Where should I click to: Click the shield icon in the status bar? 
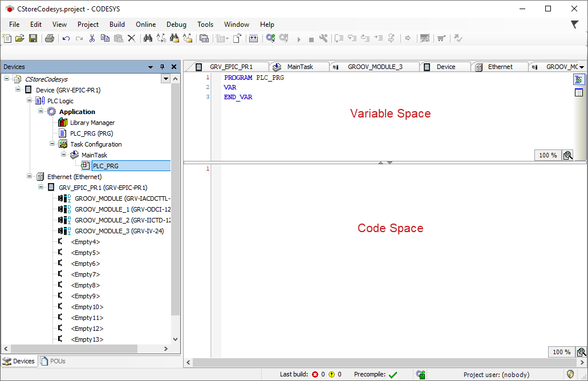570,374
